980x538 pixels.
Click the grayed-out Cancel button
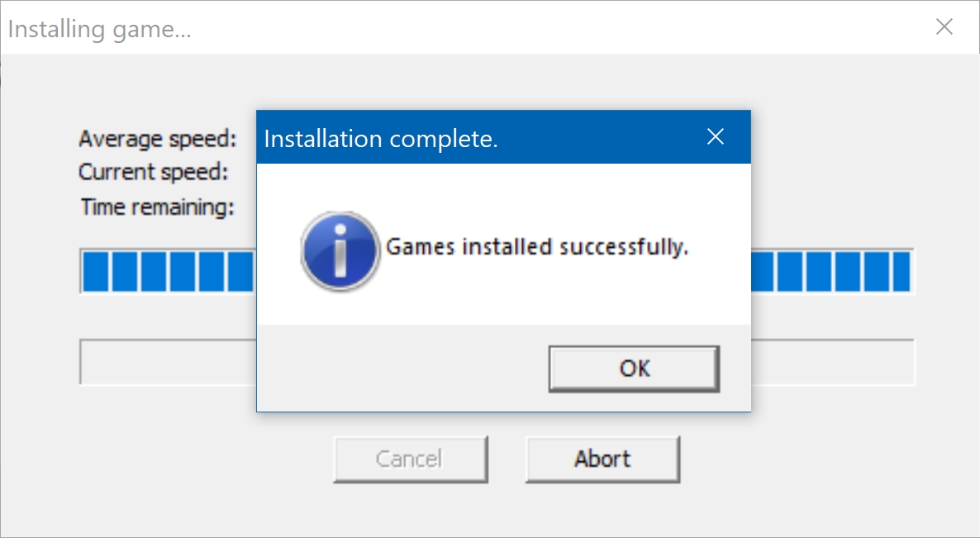coord(410,459)
